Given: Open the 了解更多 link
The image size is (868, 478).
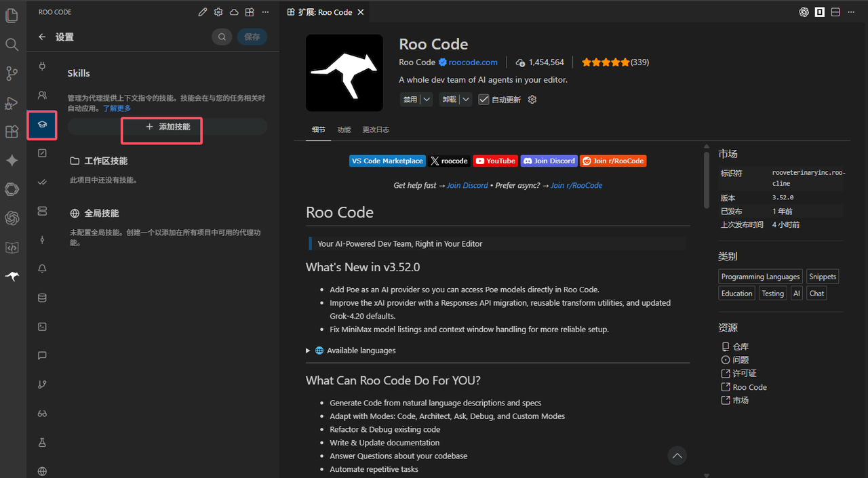Looking at the screenshot, I should 117,108.
